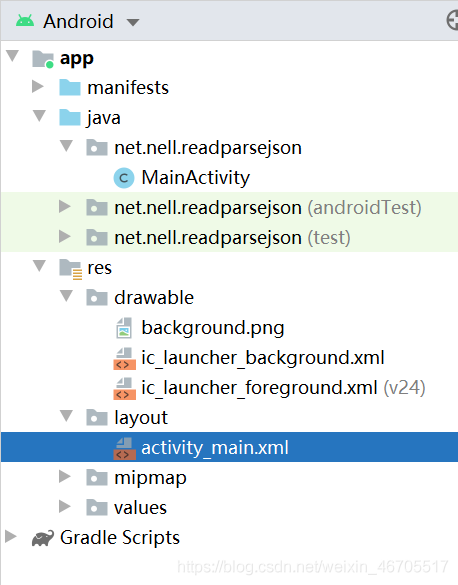Image resolution: width=458 pixels, height=585 pixels.
Task: Expand the androidTest package arrow
Action: [x=65, y=206]
